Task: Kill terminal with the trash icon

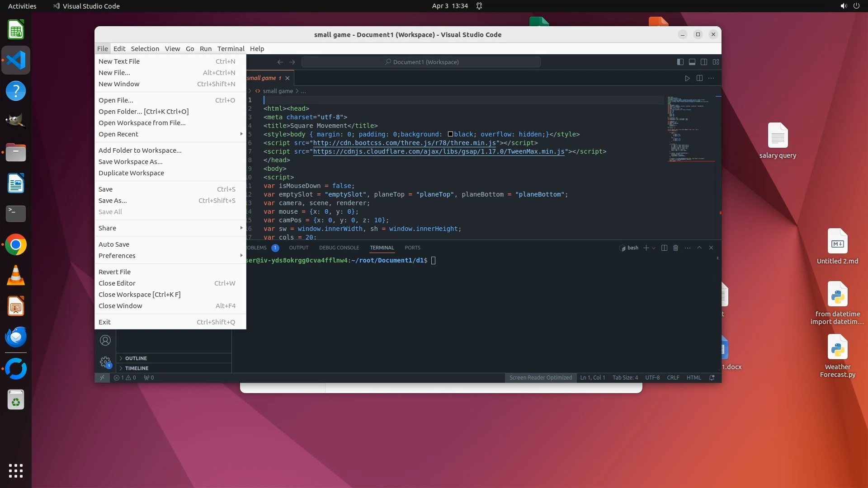Action: point(675,248)
